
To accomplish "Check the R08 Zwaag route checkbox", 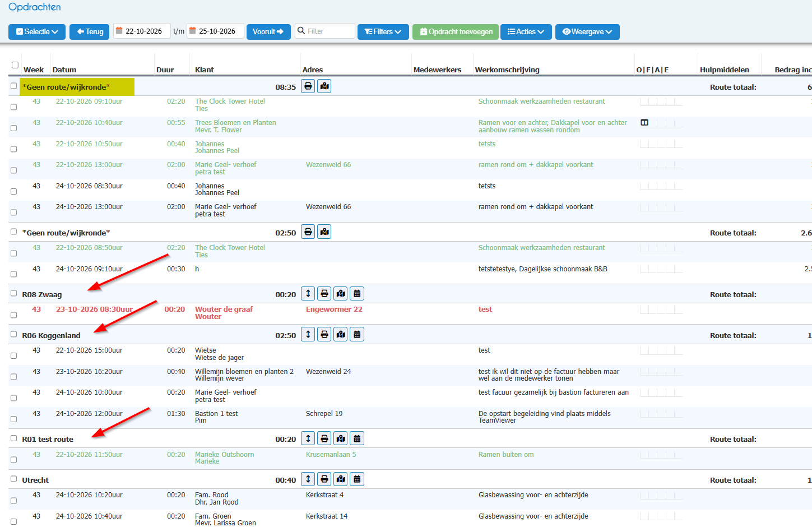I will click(14, 293).
